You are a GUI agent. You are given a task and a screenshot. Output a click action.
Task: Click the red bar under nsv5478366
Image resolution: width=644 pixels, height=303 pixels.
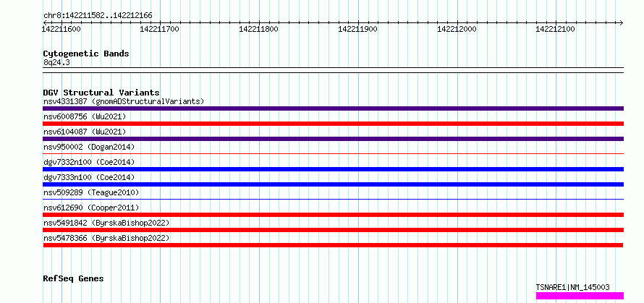333,245
